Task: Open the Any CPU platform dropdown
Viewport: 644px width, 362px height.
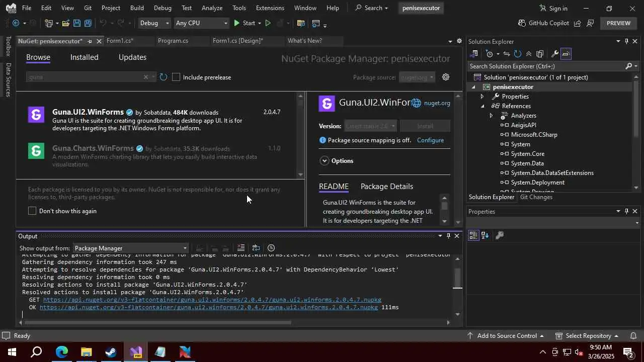Action: [x=201, y=23]
